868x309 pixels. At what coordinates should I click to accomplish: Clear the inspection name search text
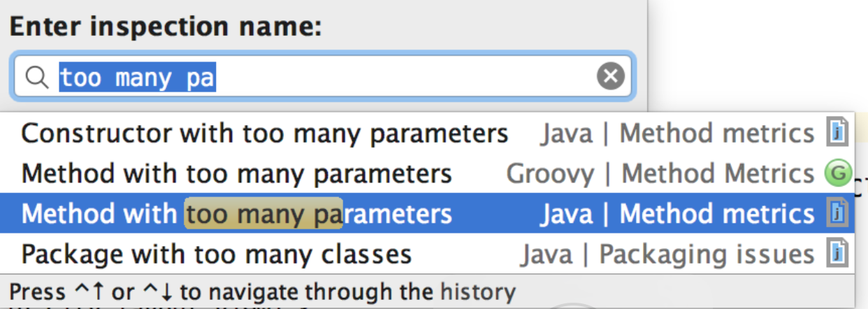click(x=610, y=76)
